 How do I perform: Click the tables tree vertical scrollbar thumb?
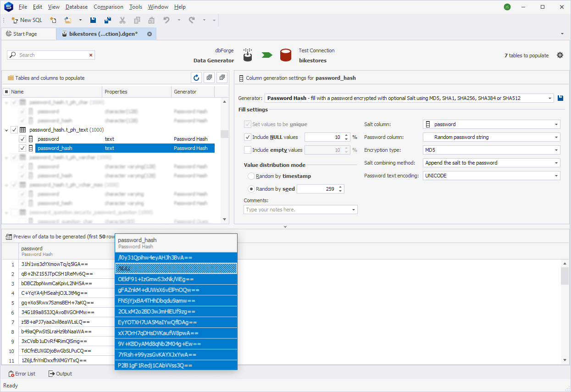coord(224,134)
